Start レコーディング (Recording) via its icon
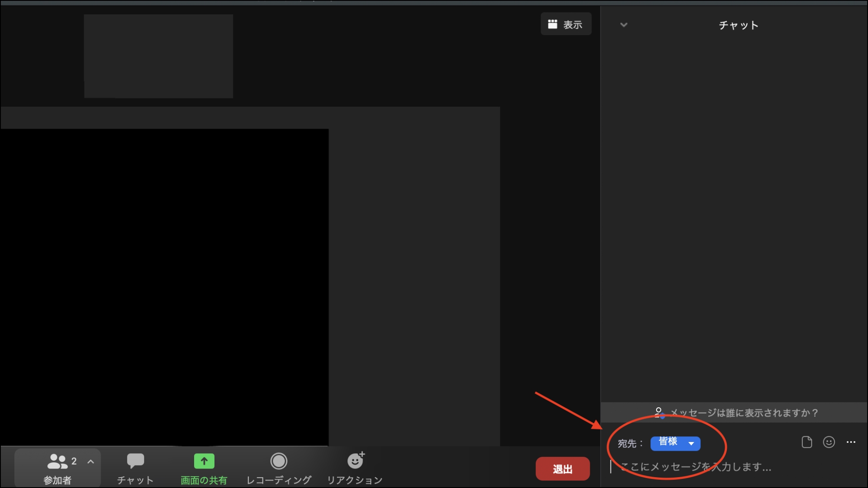The height and width of the screenshot is (488, 868). (x=278, y=461)
